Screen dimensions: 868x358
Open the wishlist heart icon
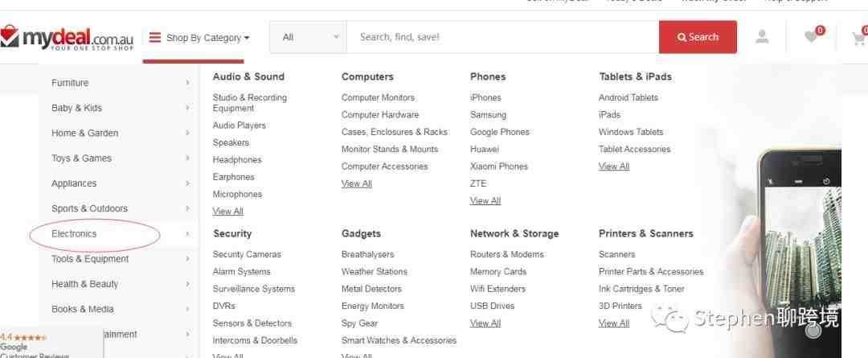tap(812, 36)
